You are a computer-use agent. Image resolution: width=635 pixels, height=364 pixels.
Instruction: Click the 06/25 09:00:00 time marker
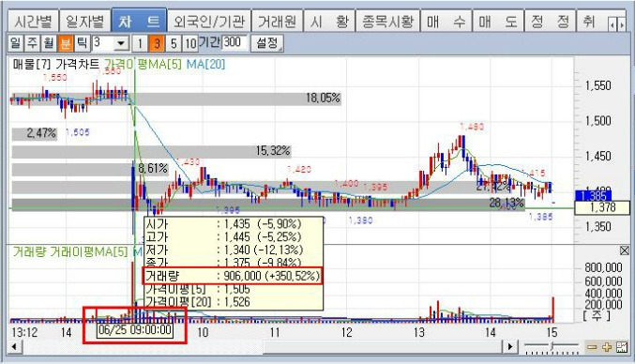click(x=135, y=330)
